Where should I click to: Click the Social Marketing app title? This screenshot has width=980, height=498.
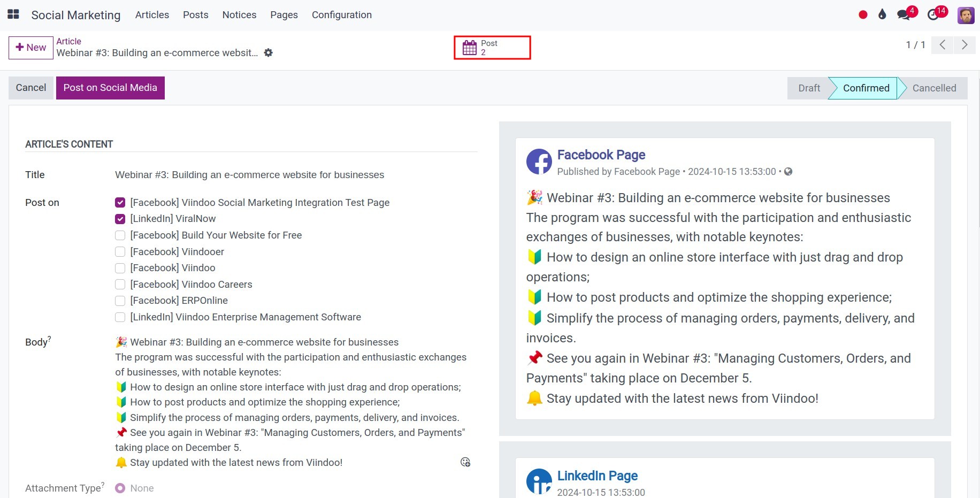click(76, 15)
